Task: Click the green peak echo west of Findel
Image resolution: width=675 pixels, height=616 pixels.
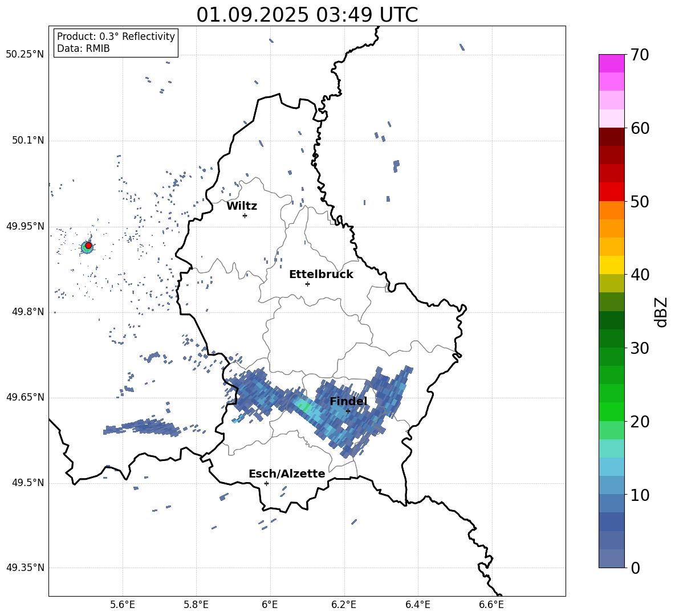Action: [x=303, y=406]
